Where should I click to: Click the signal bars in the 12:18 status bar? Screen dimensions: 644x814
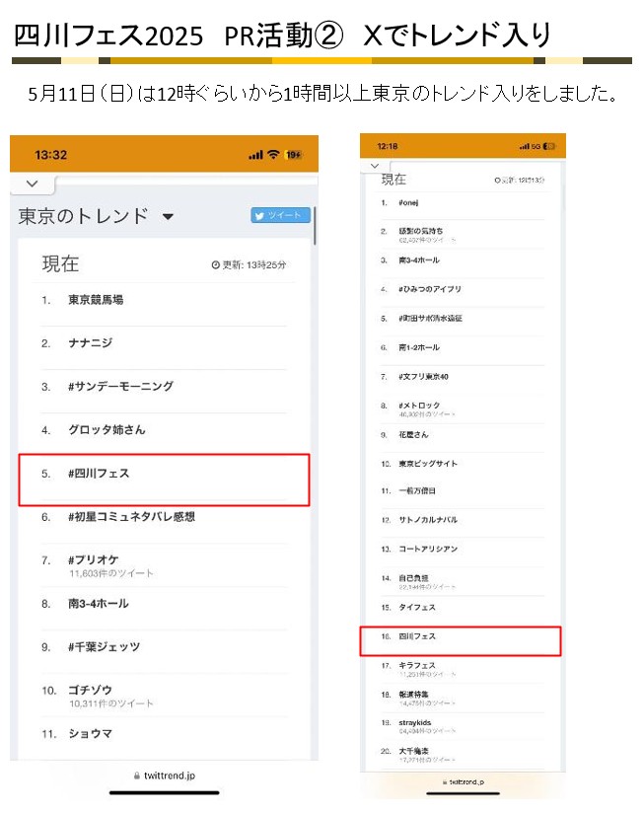coord(525,146)
